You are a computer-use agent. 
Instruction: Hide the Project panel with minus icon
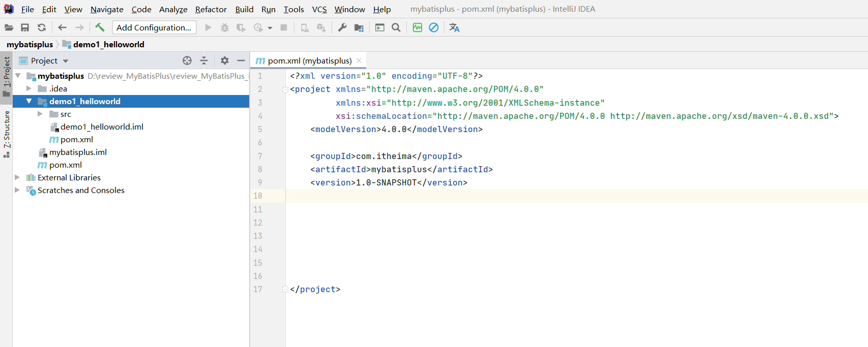(241, 60)
